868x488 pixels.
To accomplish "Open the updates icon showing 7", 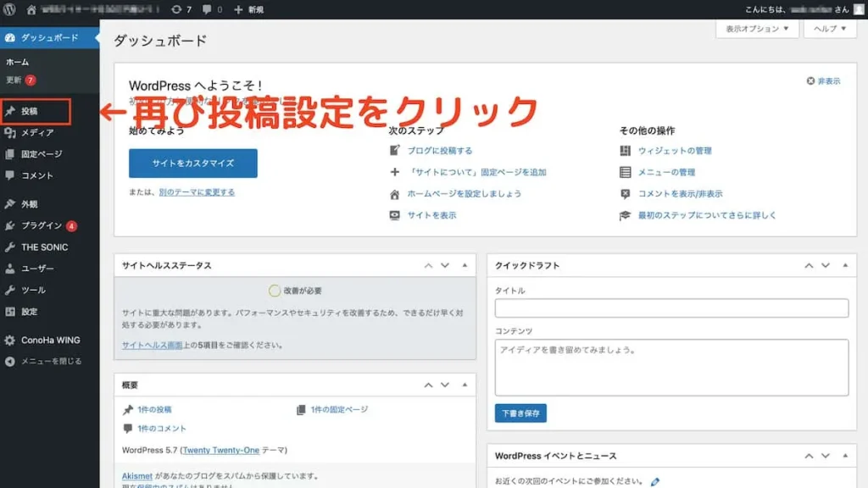I will [176, 9].
